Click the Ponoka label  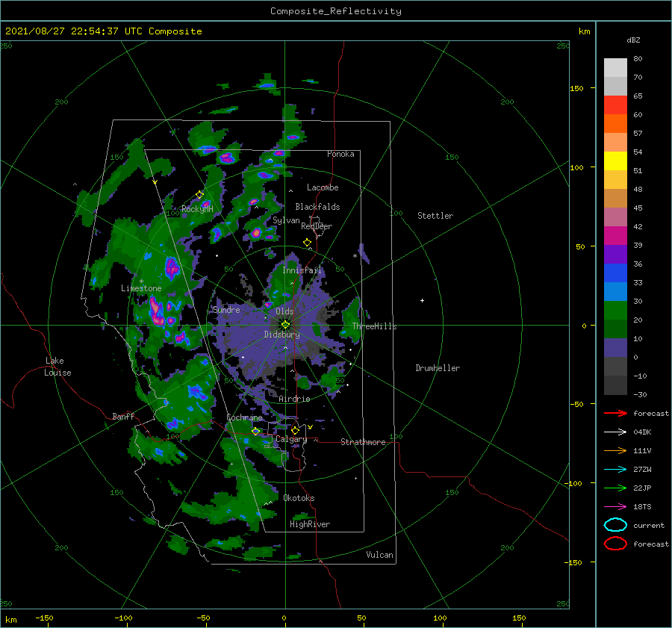pos(340,154)
